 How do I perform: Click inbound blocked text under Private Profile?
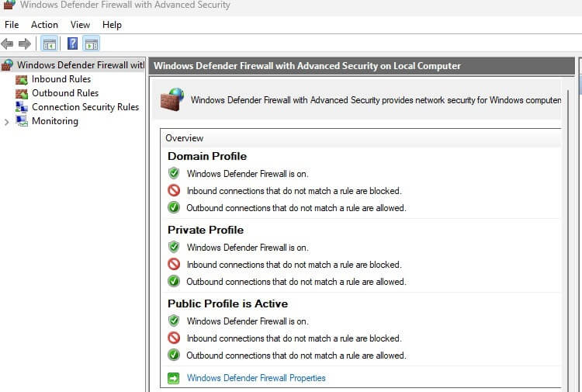pos(294,265)
